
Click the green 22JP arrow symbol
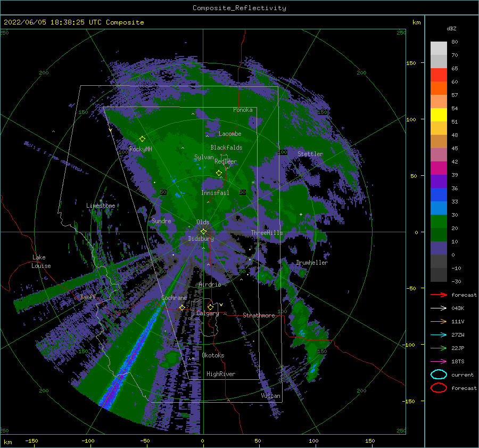point(439,348)
